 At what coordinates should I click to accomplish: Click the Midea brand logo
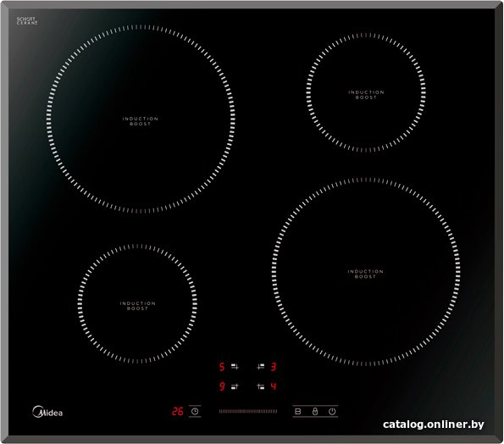(x=47, y=412)
